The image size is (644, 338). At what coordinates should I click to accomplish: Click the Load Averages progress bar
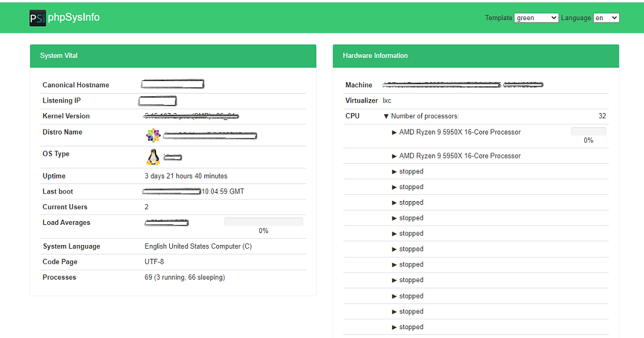pos(264,222)
